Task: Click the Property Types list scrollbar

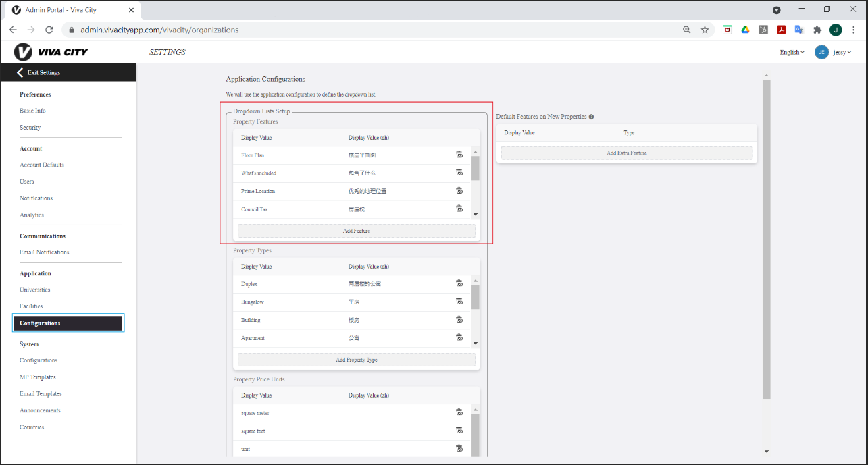Action: point(476,297)
